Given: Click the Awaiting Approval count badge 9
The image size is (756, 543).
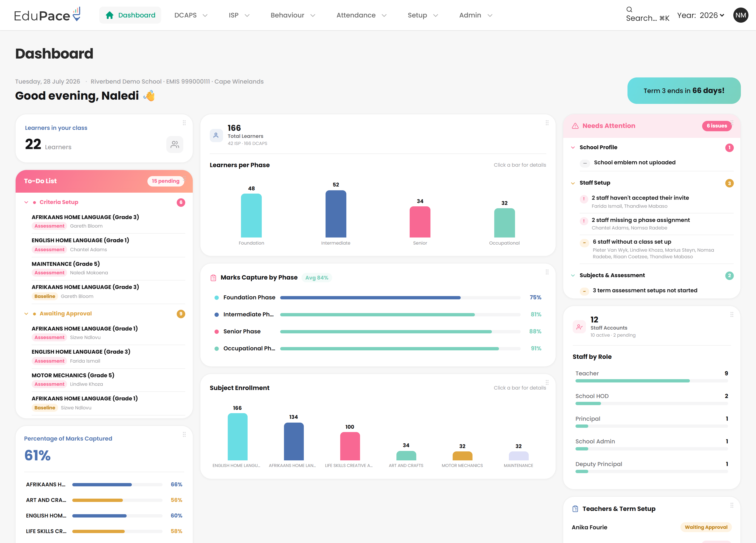Looking at the screenshot, I should pos(181,314).
